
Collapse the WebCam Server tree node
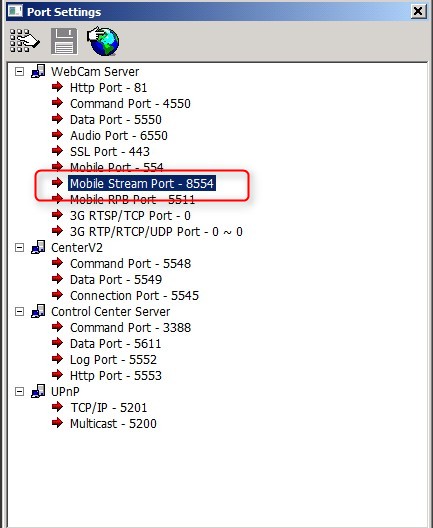click(20, 72)
